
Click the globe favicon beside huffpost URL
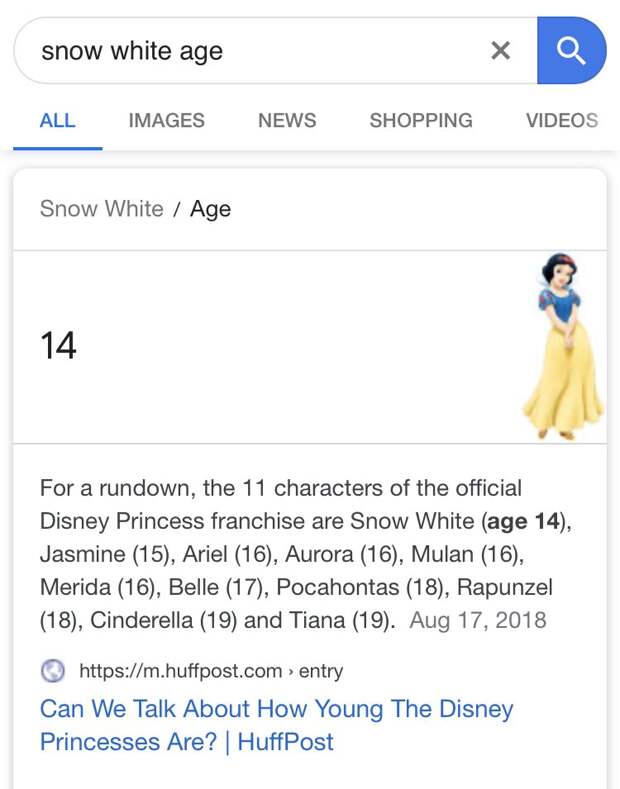[x=52, y=671]
